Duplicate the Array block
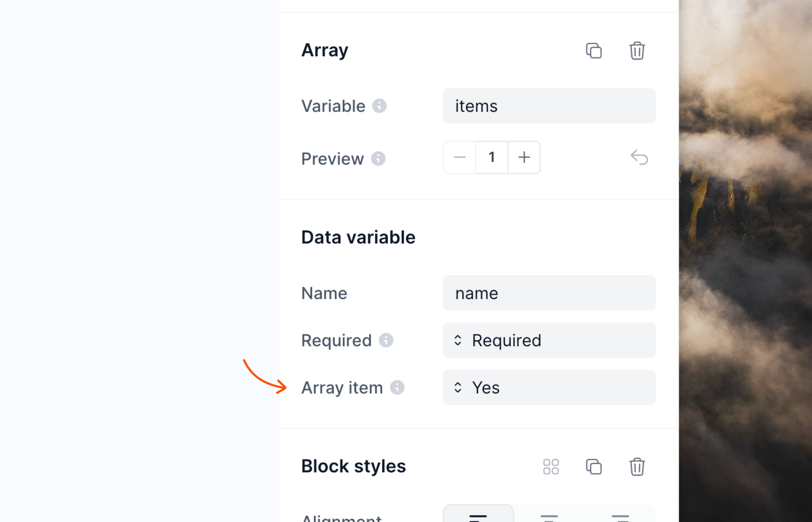Viewport: 812px width, 522px height. click(x=594, y=51)
